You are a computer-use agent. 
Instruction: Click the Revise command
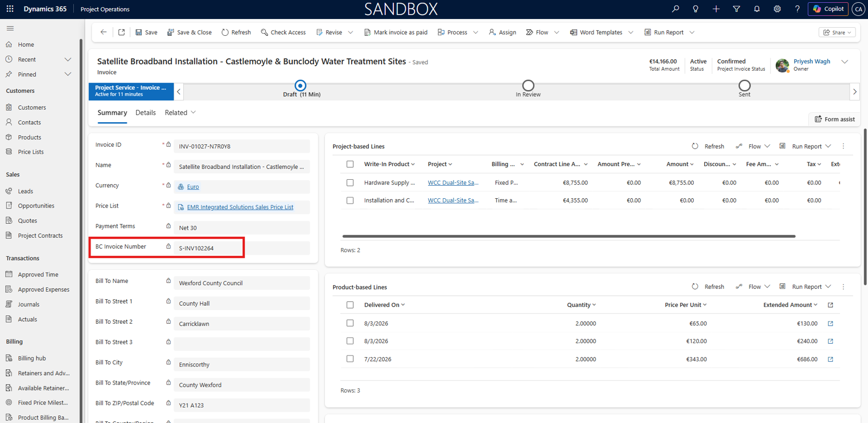tap(329, 32)
